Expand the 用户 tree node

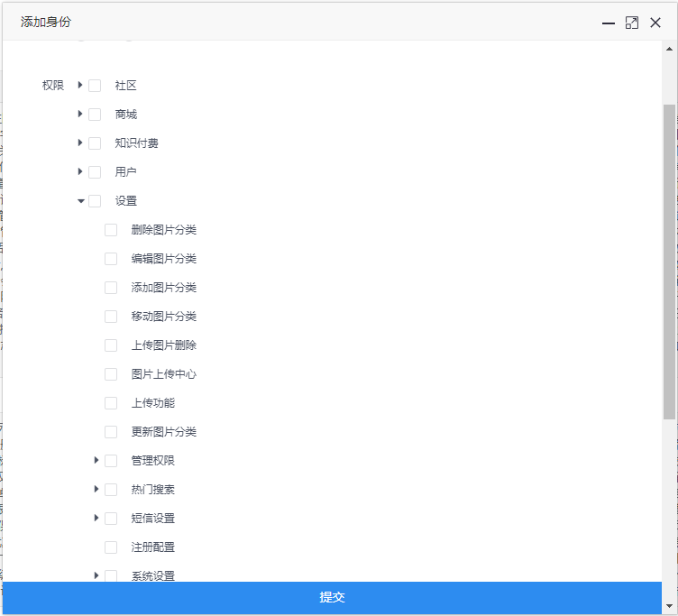[x=80, y=171]
